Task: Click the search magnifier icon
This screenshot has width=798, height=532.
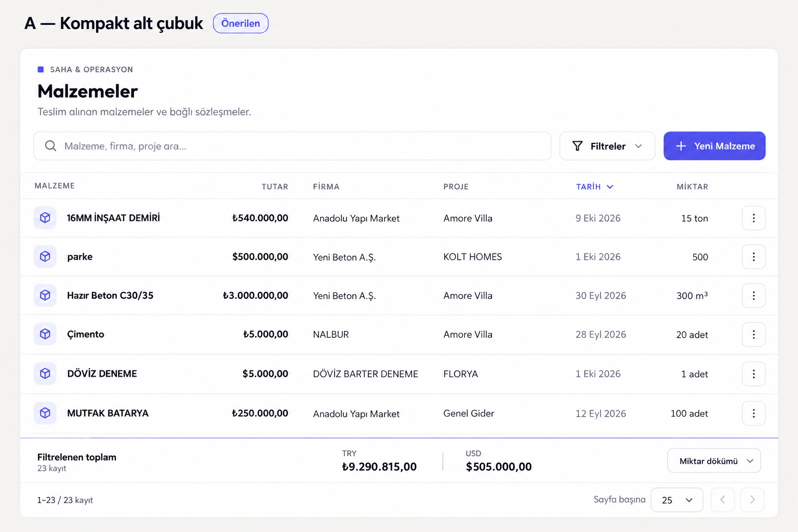Action: click(50, 146)
